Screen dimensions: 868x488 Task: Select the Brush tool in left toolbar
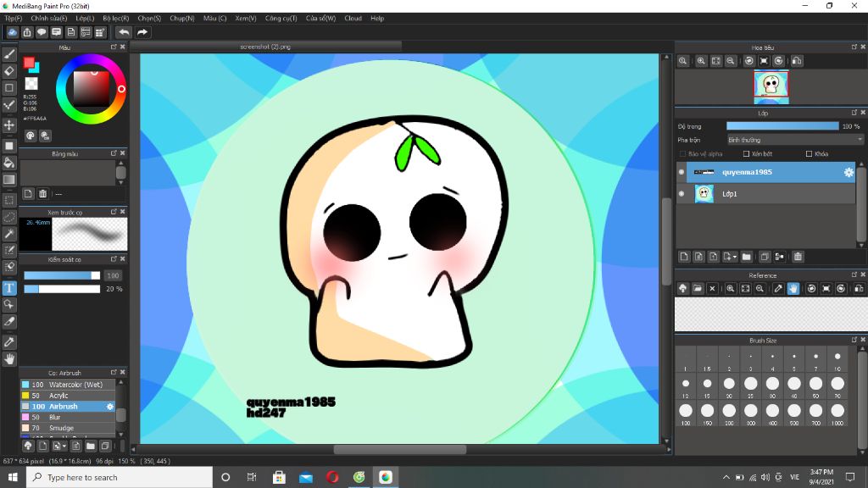point(9,54)
